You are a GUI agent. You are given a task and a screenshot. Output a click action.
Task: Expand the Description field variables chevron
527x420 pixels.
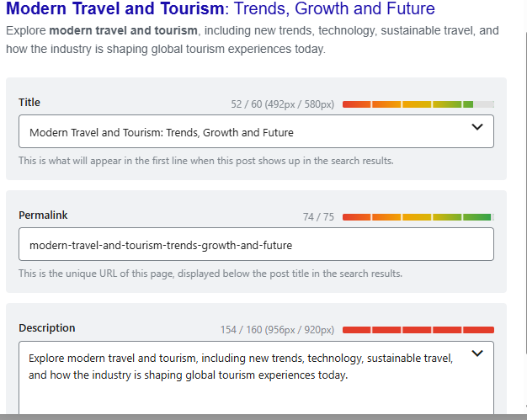(x=477, y=354)
